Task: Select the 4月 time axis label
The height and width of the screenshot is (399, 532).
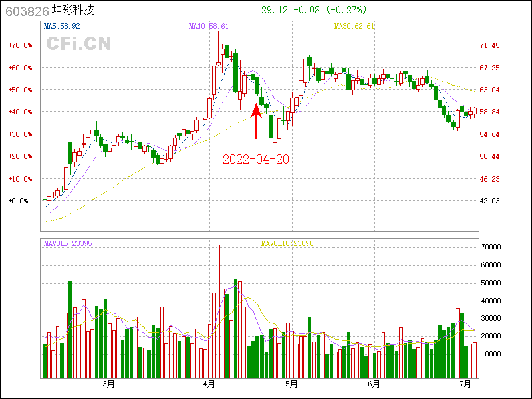Action: click(209, 384)
